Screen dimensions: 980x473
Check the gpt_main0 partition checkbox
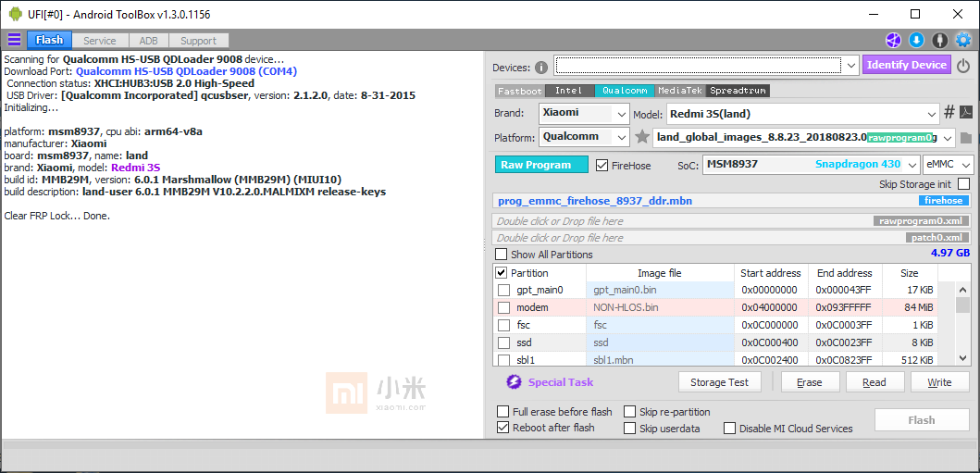click(x=503, y=290)
